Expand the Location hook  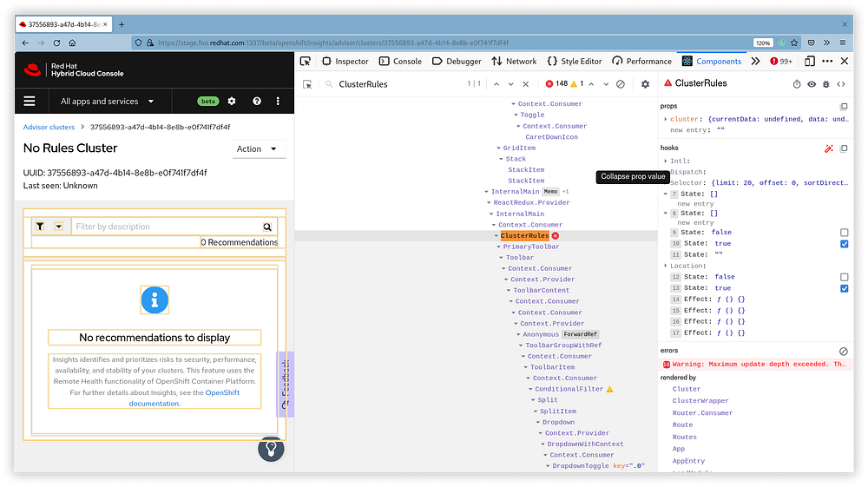(x=666, y=266)
